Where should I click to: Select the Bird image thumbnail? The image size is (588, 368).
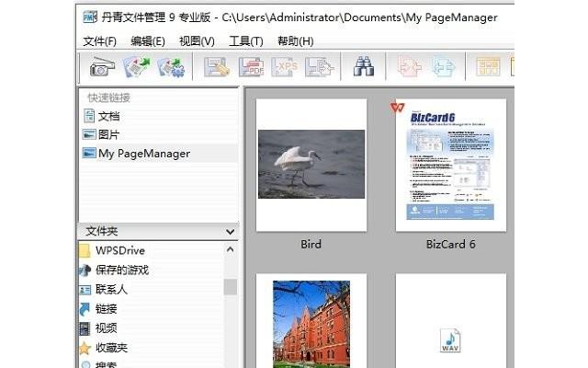(311, 165)
